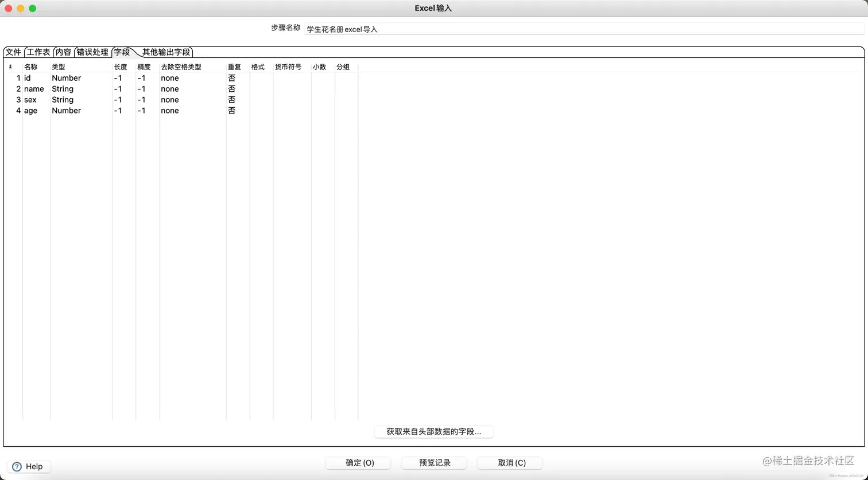868x480 pixels.
Task: Open the 内容 tab
Action: point(63,52)
